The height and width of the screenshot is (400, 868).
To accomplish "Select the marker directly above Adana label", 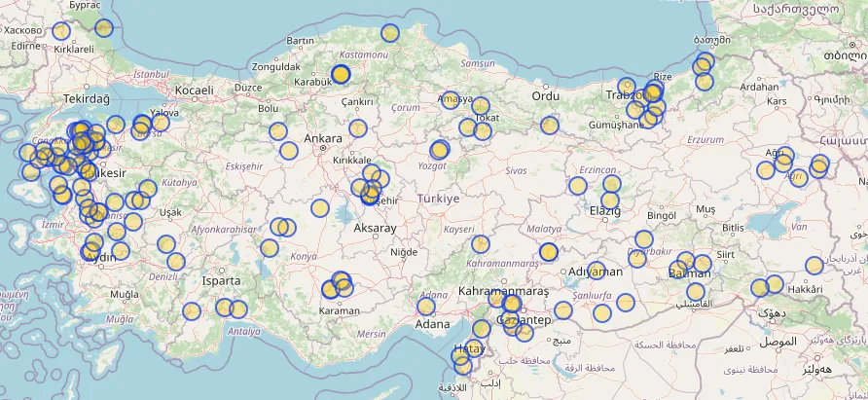I will click(x=426, y=307).
